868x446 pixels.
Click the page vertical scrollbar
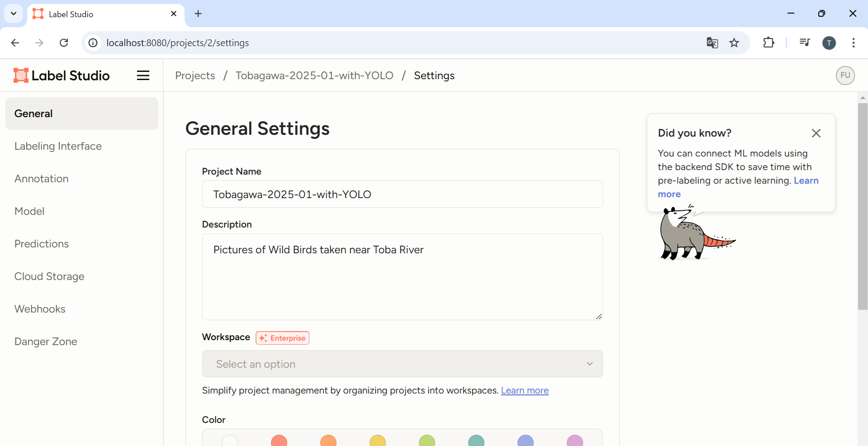click(x=863, y=206)
